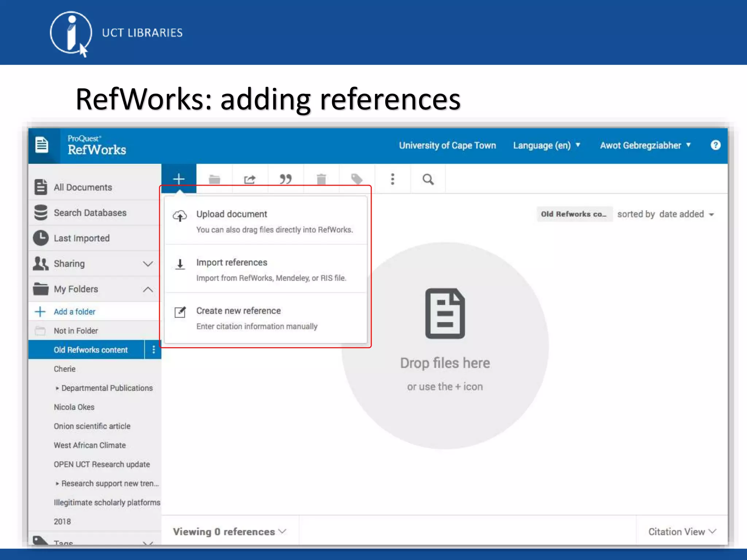Click the create new reference pencil icon
The height and width of the screenshot is (560, 747).
[x=180, y=312]
